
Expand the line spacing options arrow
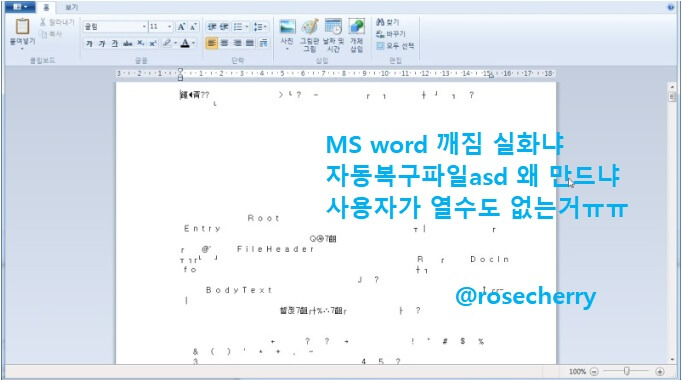(265, 27)
